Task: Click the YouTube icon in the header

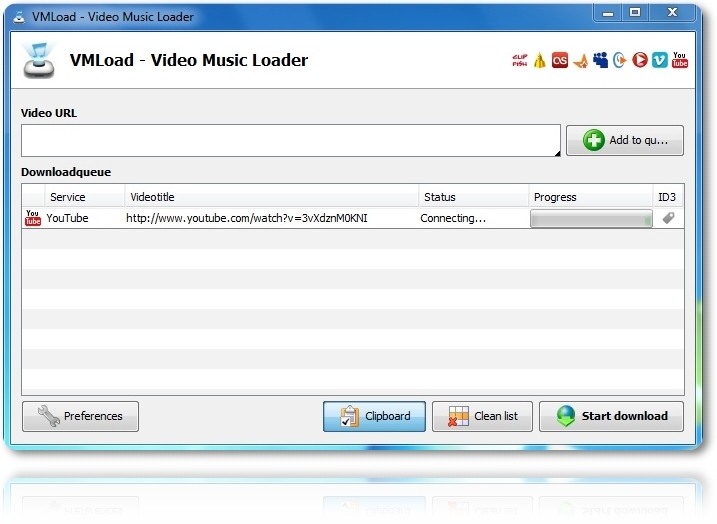Action: (680, 60)
